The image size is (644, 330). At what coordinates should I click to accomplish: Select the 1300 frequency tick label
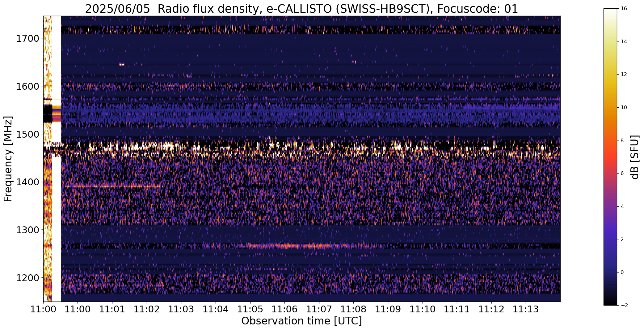27,230
